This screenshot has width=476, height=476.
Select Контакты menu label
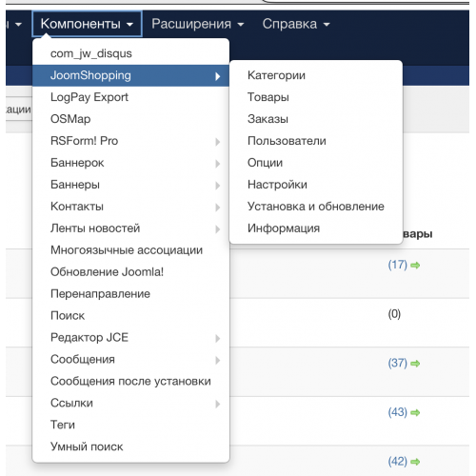(x=77, y=207)
